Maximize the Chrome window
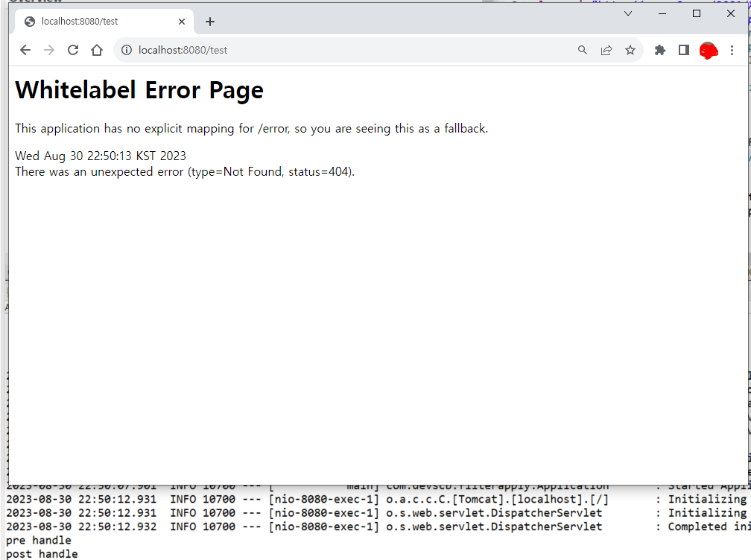 pos(697,13)
